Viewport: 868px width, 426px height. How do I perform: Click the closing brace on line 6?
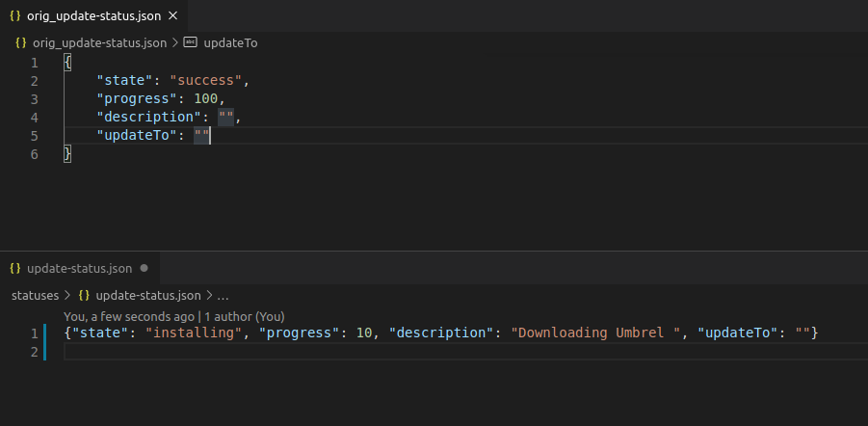point(67,153)
